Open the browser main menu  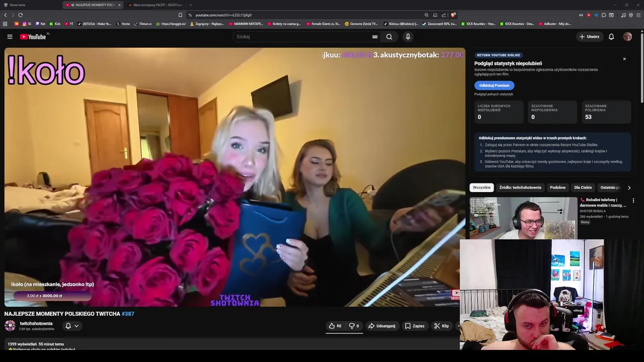[x=638, y=15]
